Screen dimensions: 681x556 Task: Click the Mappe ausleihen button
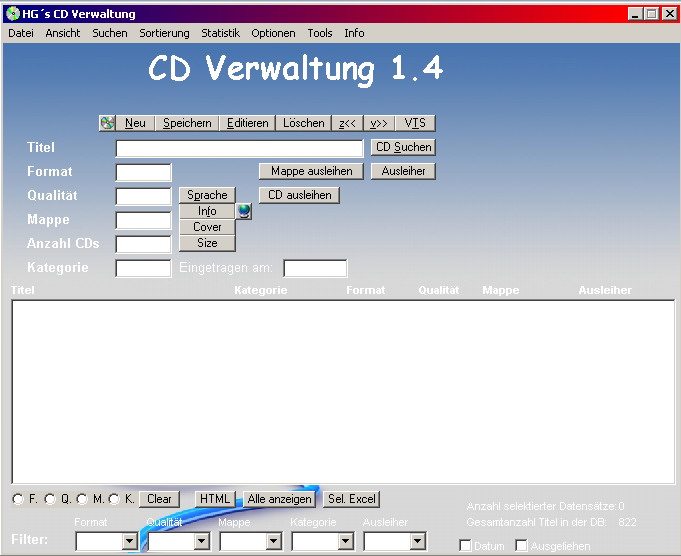(311, 171)
